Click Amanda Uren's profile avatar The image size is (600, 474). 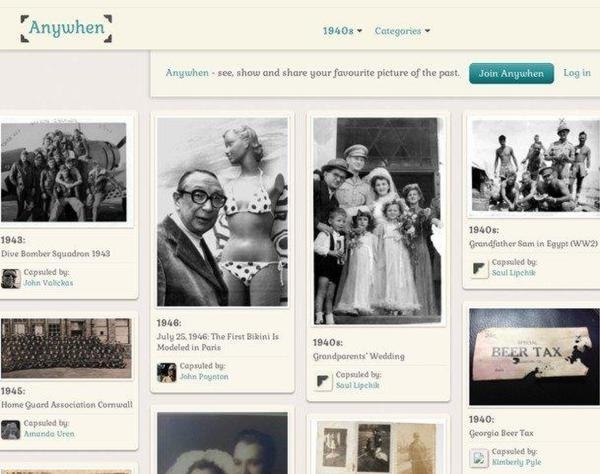tap(11, 429)
